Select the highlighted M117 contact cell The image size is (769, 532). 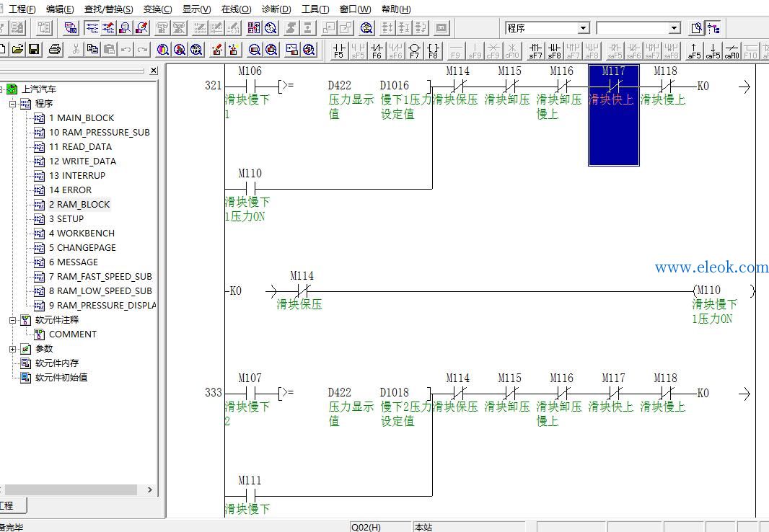pos(613,115)
